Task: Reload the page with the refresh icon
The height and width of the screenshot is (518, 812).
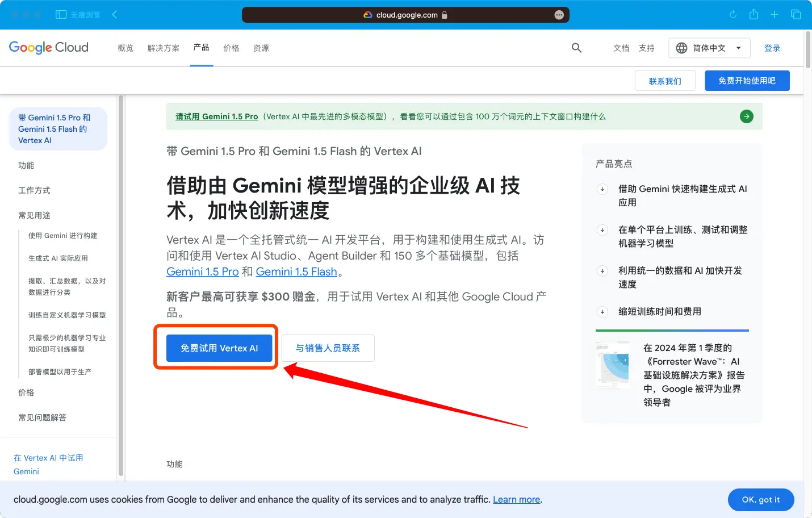Action: click(x=733, y=15)
